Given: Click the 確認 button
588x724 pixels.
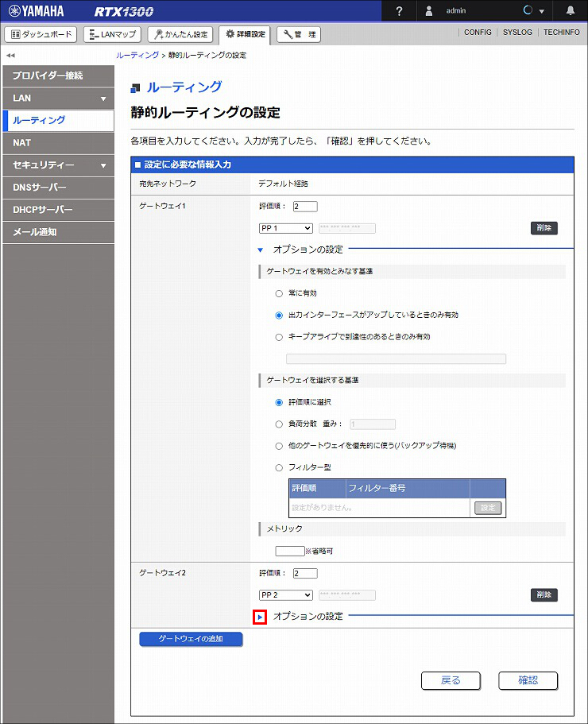Looking at the screenshot, I should point(528,680).
